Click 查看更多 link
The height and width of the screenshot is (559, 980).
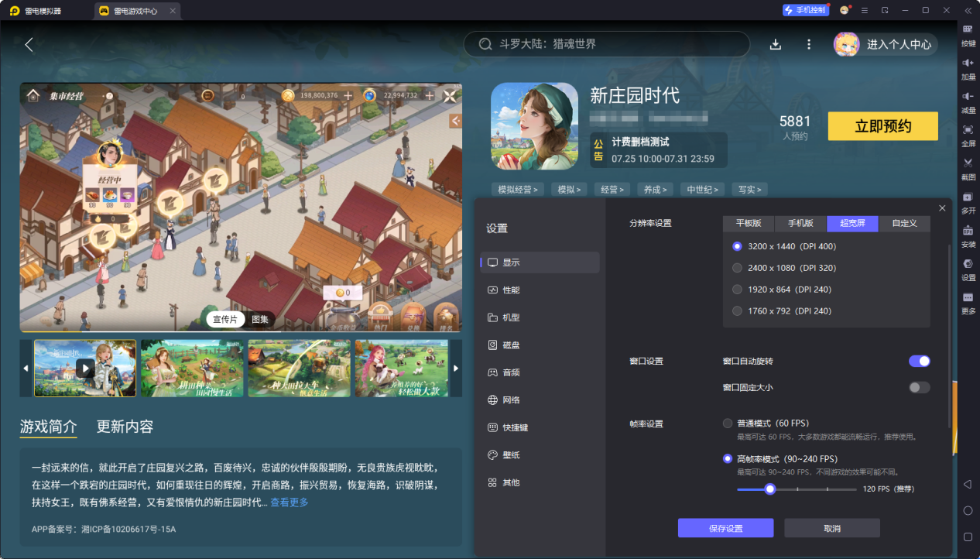[289, 502]
